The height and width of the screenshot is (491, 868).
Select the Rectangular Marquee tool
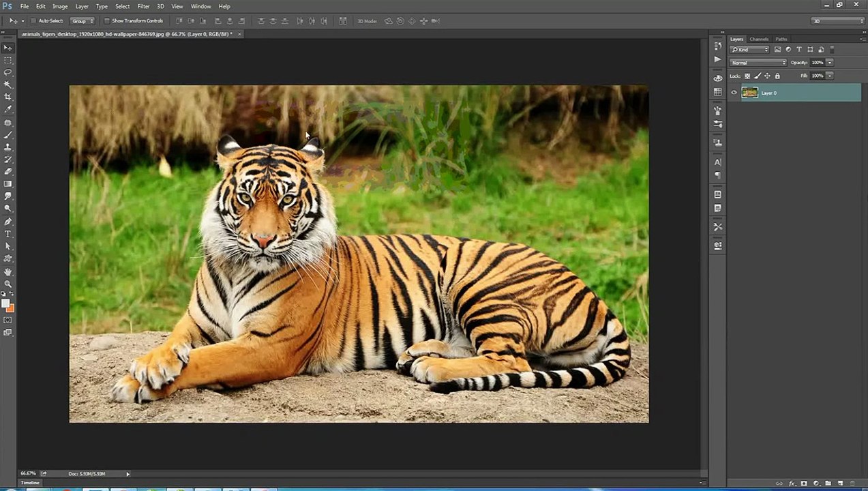[8, 60]
